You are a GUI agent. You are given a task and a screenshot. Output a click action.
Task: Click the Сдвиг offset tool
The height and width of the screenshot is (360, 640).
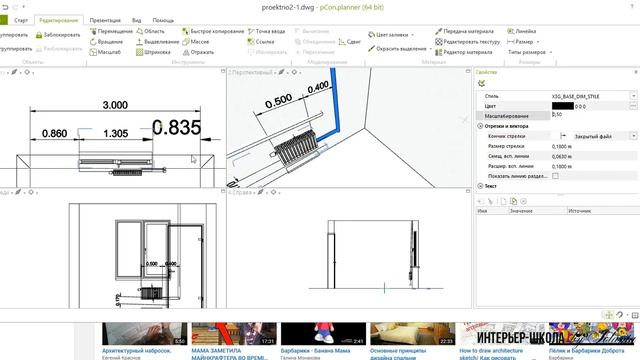[350, 42]
